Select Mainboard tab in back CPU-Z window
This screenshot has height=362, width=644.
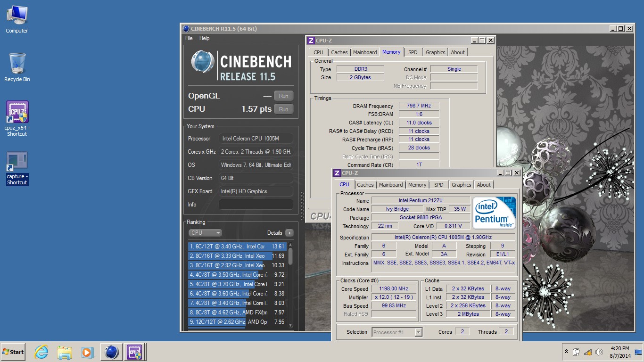(x=365, y=52)
